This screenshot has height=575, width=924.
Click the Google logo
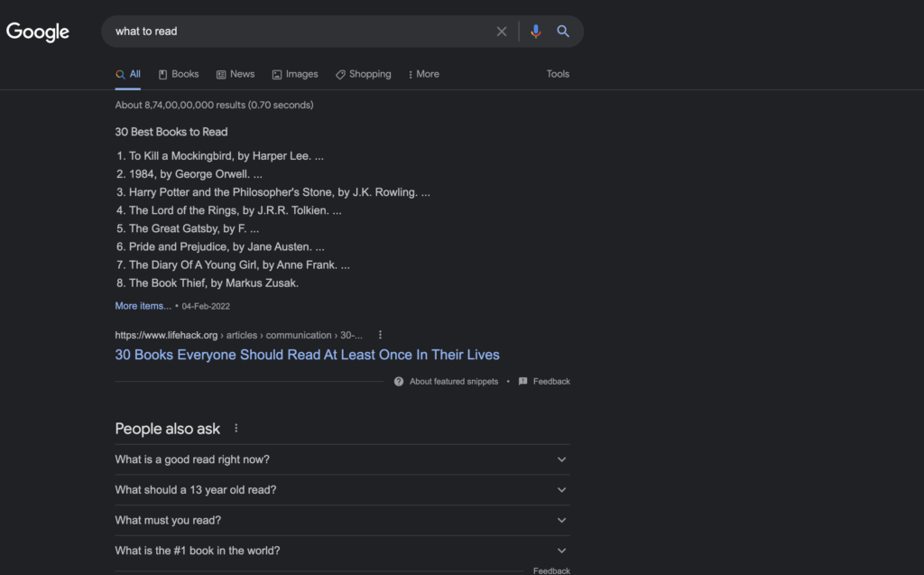(x=38, y=32)
